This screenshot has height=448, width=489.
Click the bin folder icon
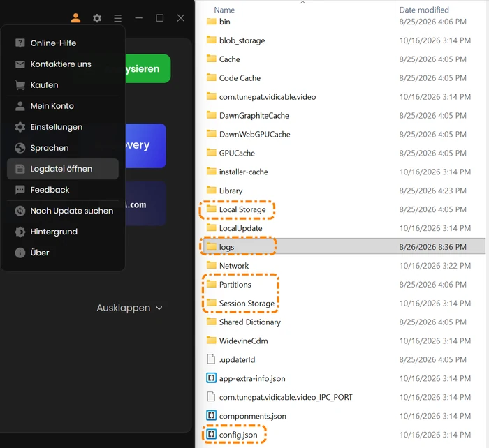[211, 22]
